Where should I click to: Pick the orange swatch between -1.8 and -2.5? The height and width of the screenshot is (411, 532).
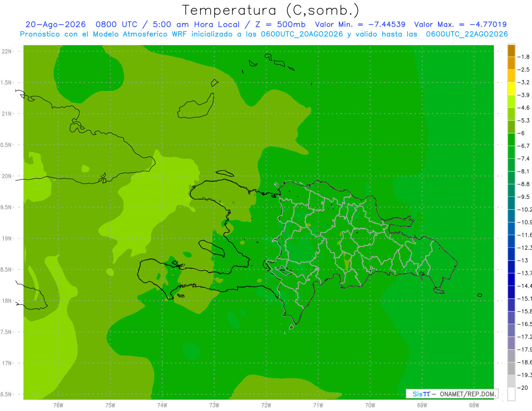[x=511, y=63]
